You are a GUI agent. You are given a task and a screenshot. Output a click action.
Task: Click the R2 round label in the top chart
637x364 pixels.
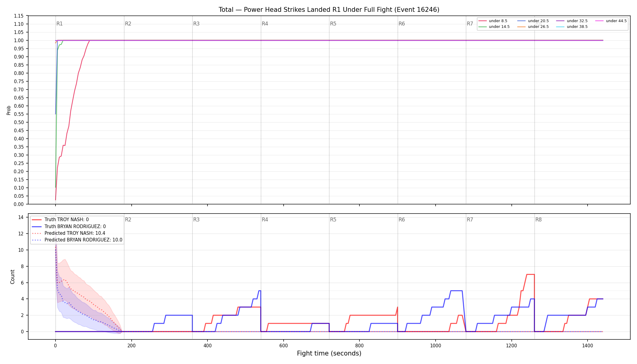128,24
